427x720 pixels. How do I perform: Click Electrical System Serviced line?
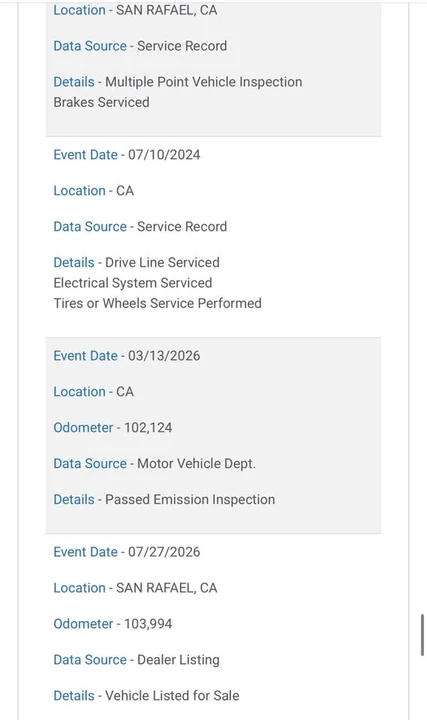(x=133, y=283)
